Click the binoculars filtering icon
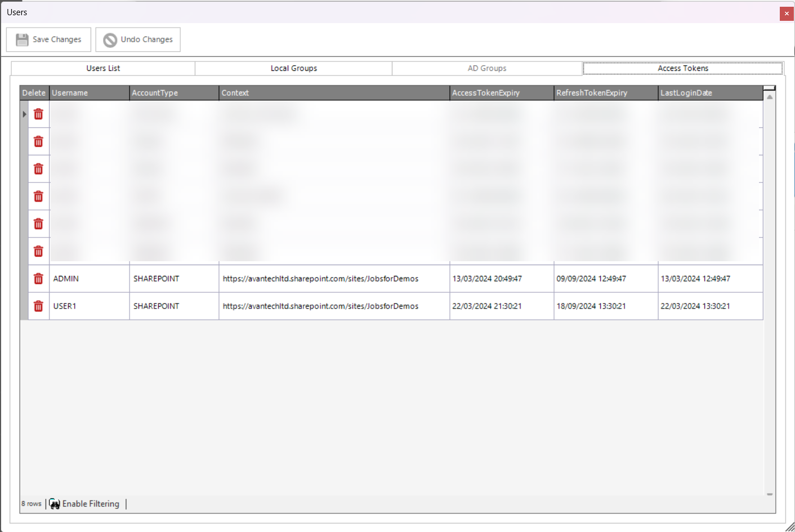 [x=55, y=504]
